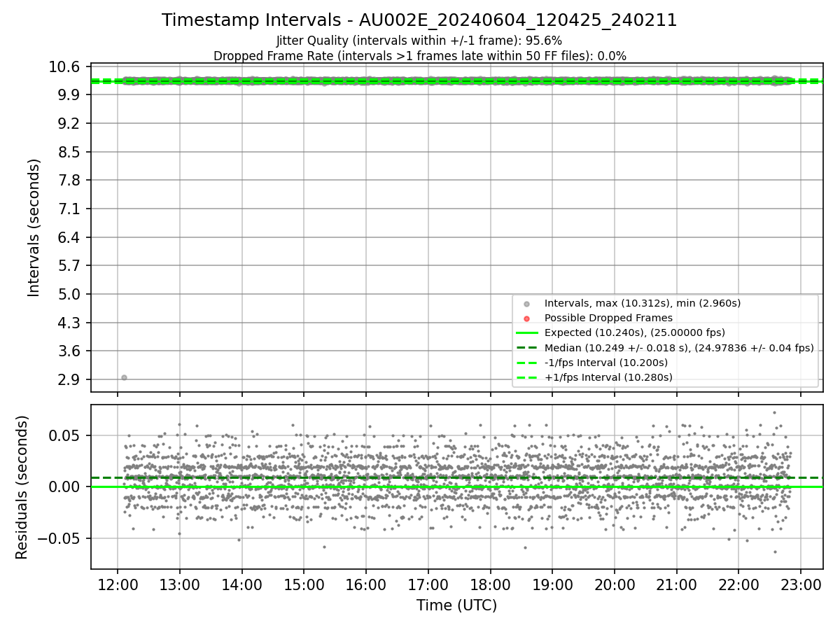This screenshot has height=630, width=840.
Task: Click the 15:00 tick label on the time axis
Action: 304,584
